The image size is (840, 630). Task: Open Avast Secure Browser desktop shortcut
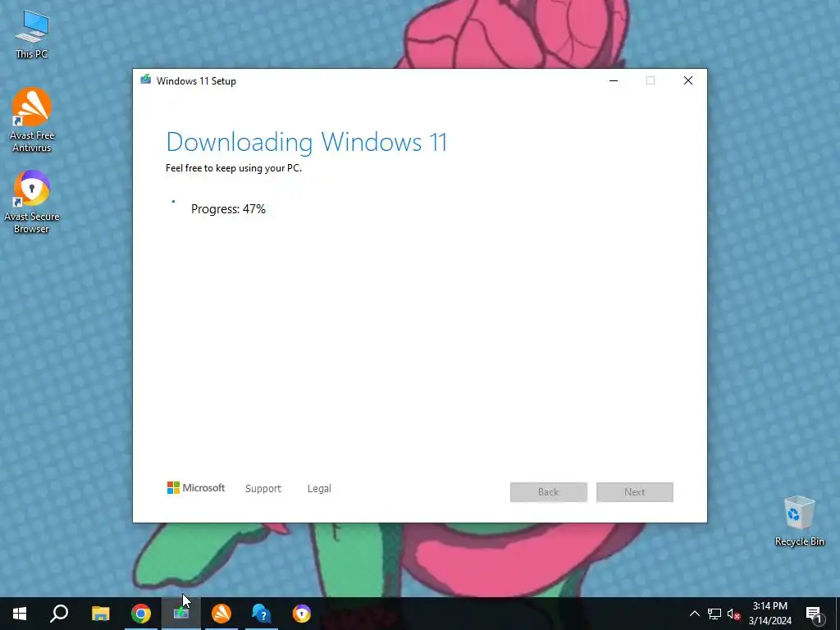(32, 202)
